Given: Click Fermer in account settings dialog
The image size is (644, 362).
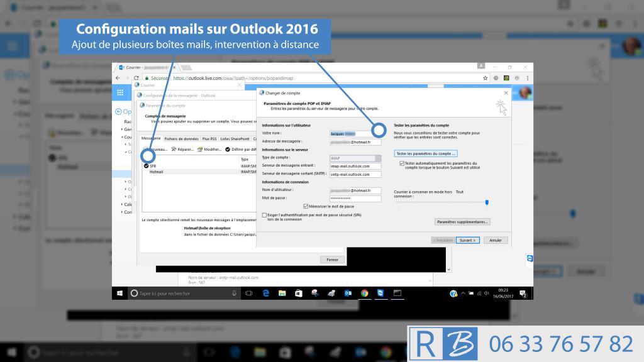Looking at the screenshot, I should (x=332, y=260).
